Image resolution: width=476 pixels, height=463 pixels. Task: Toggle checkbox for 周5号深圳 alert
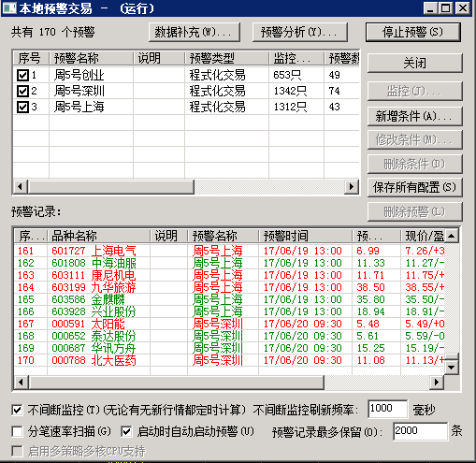(x=22, y=91)
